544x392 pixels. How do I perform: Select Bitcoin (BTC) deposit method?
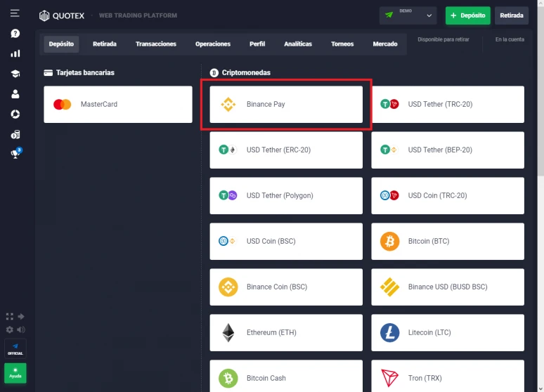click(x=448, y=242)
